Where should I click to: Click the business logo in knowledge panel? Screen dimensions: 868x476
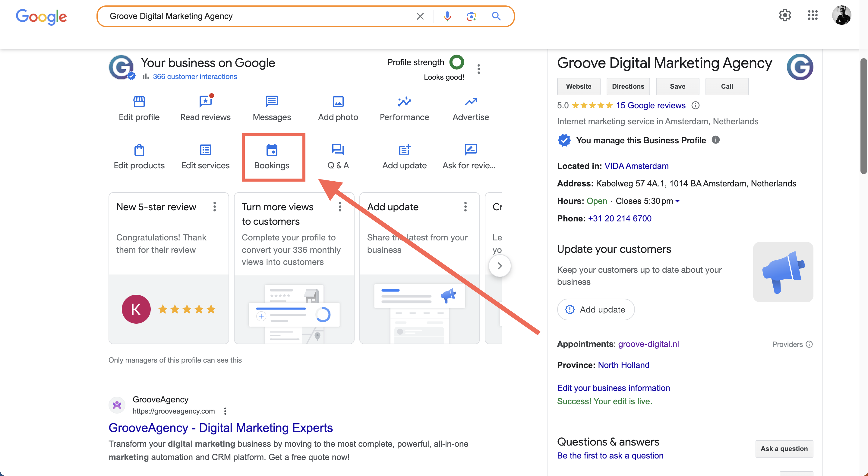800,67
